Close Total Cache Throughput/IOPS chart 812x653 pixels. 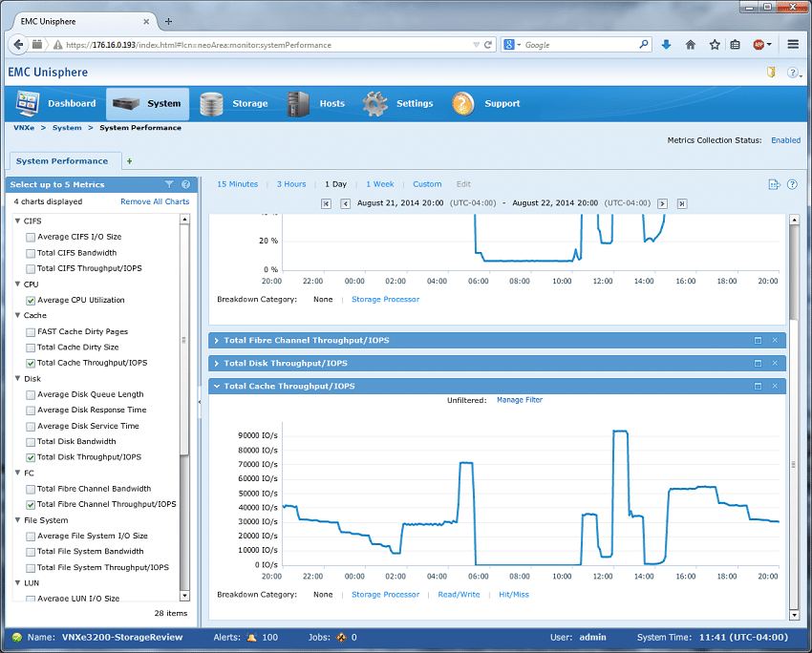point(775,386)
